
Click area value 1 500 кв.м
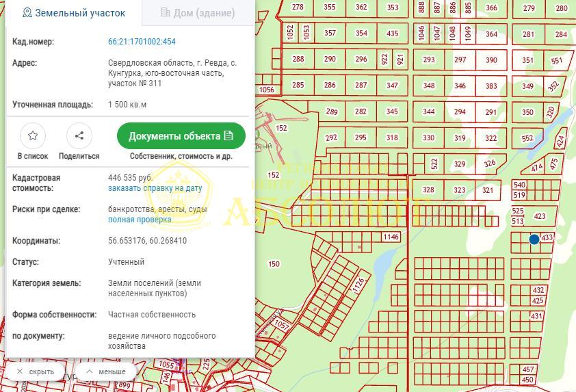point(127,105)
